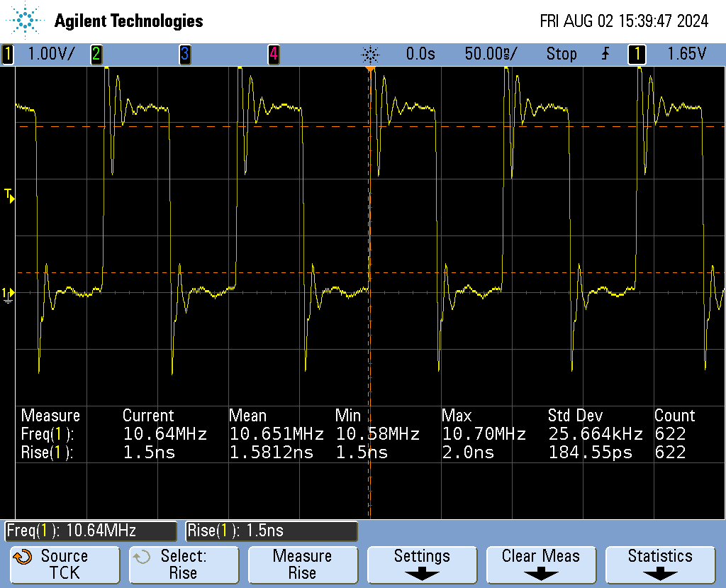Click the Select: Rise softkey

click(183, 565)
